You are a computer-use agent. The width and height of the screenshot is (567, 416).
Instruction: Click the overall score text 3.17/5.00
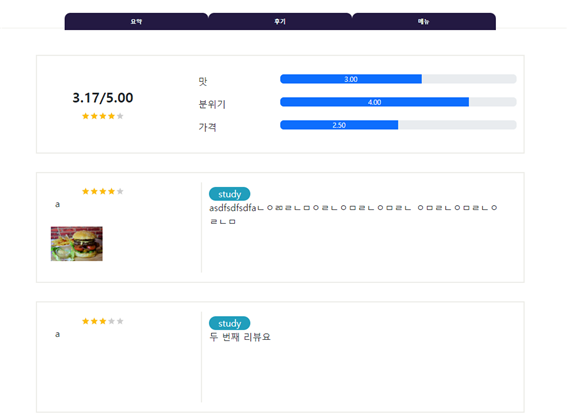103,98
